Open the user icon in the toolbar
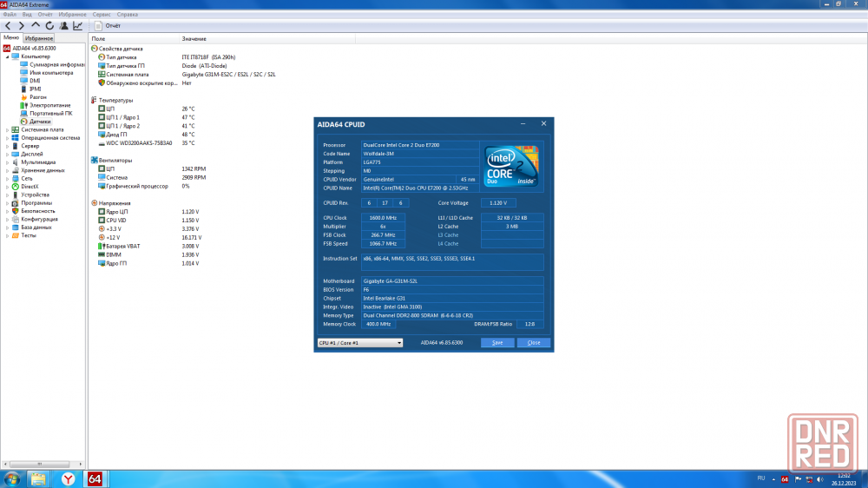Viewport: 868px width, 488px height. pyautogui.click(x=63, y=25)
